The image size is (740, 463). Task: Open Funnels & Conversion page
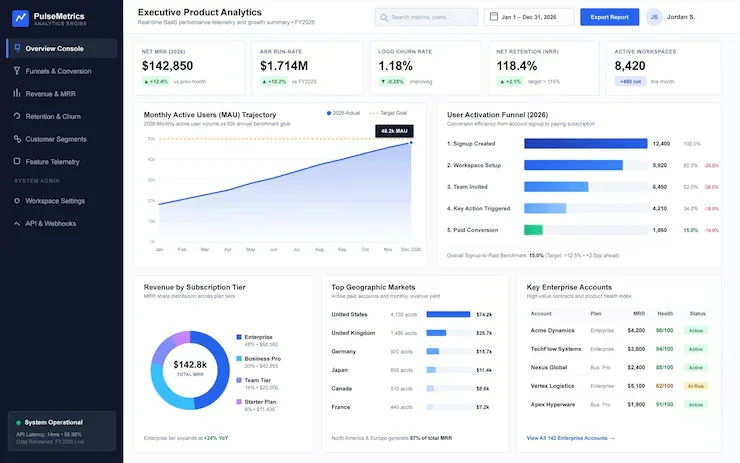62,71
